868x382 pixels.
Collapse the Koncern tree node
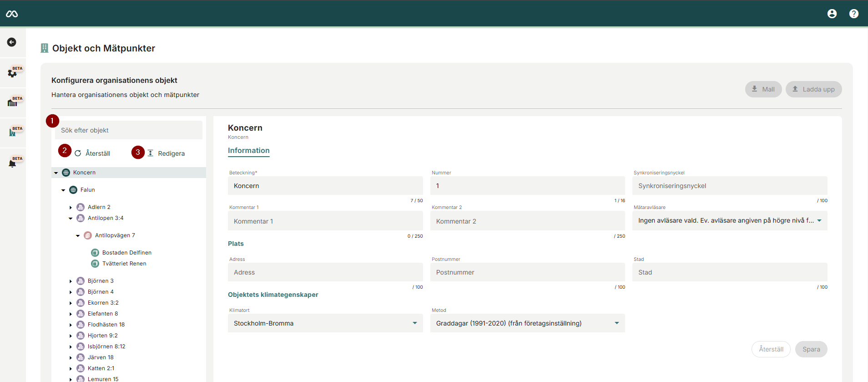(x=56, y=173)
